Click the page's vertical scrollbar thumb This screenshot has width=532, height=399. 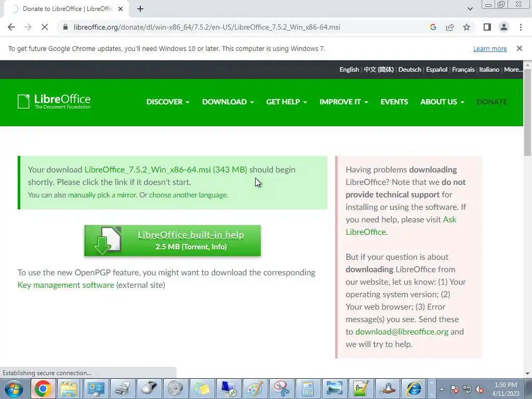[528, 112]
